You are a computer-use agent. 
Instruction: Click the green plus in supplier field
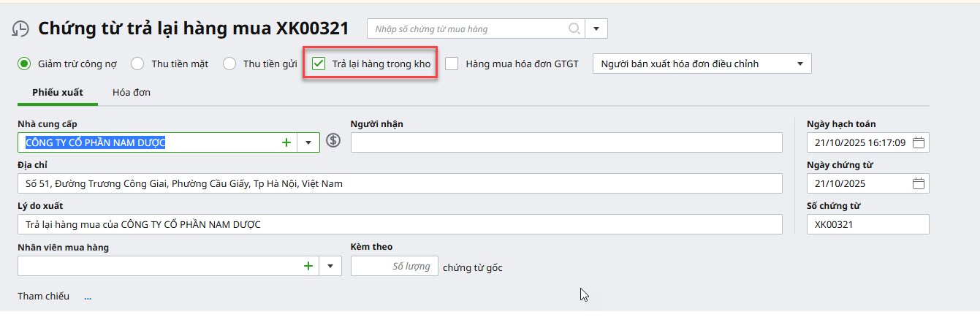pos(286,142)
